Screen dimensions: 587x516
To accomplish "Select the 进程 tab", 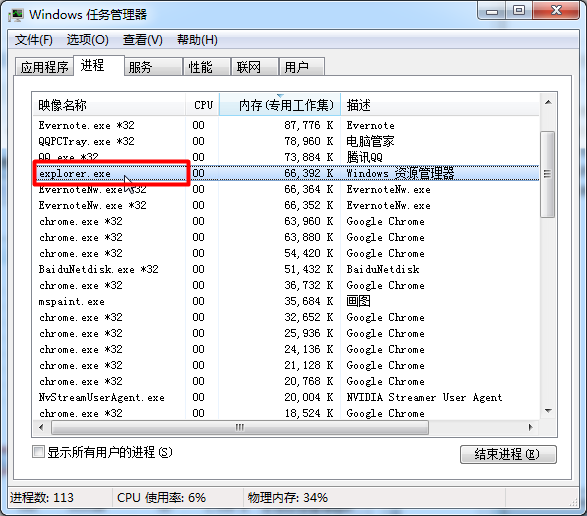I will [x=99, y=66].
